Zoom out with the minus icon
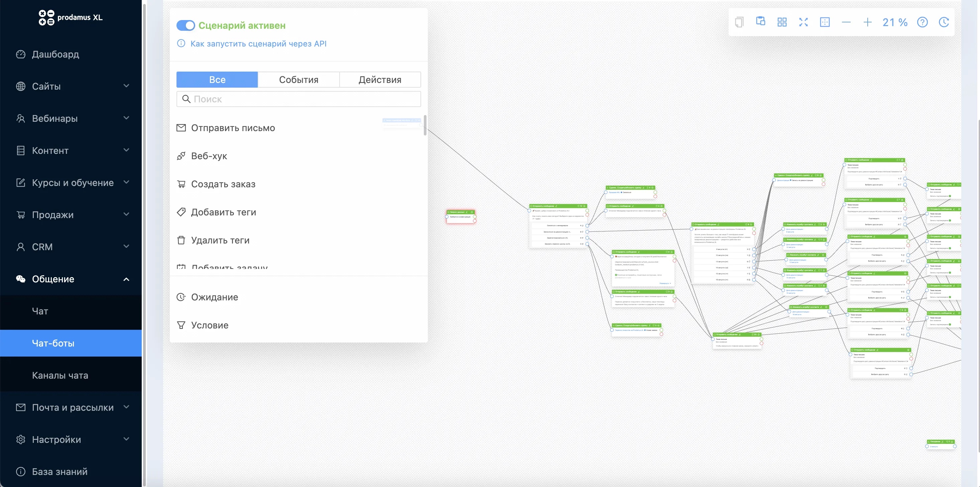The image size is (980, 487). [846, 22]
